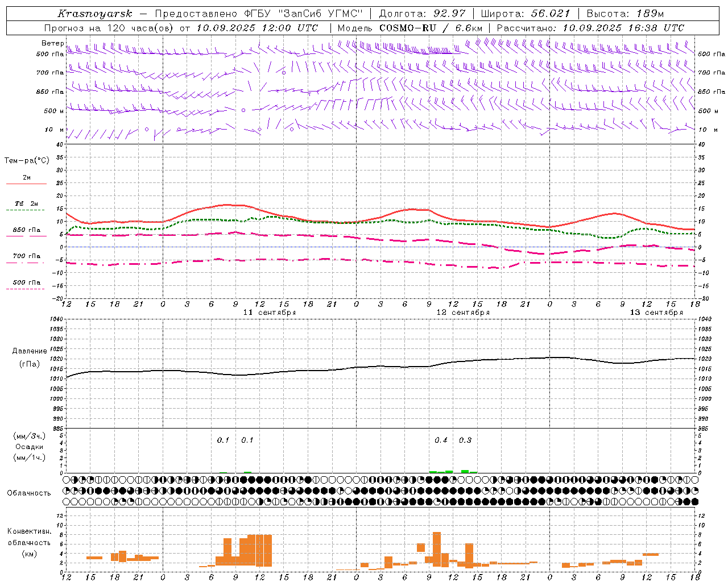Screen dimensions: 728x582
Task: Click the right-side '700 гПа' wind level label
Action: click(x=712, y=73)
